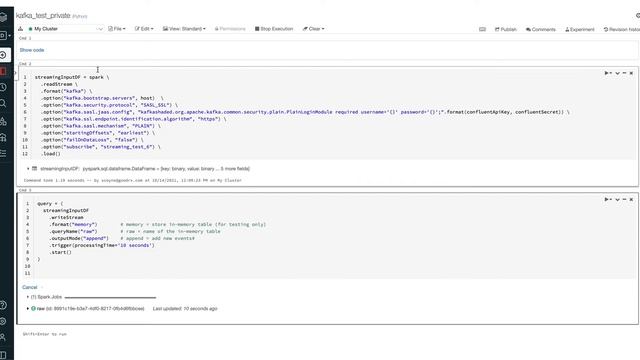
Task: Click the sidebar collapse panel icon
Action: tap(3, 354)
